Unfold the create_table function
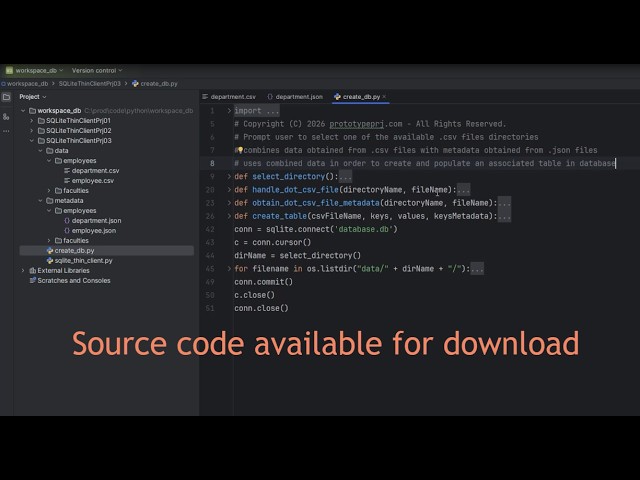This screenshot has width=640, height=480. 229,216
